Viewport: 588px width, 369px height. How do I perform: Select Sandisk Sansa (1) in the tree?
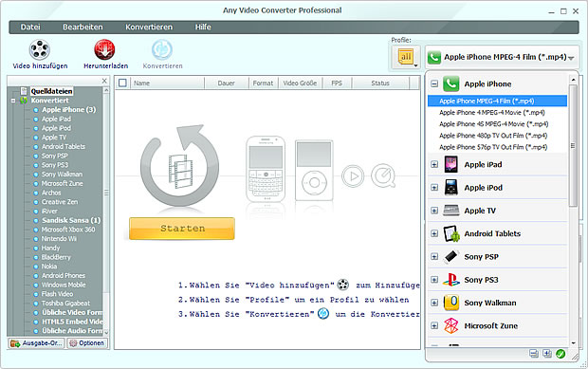[x=71, y=220]
